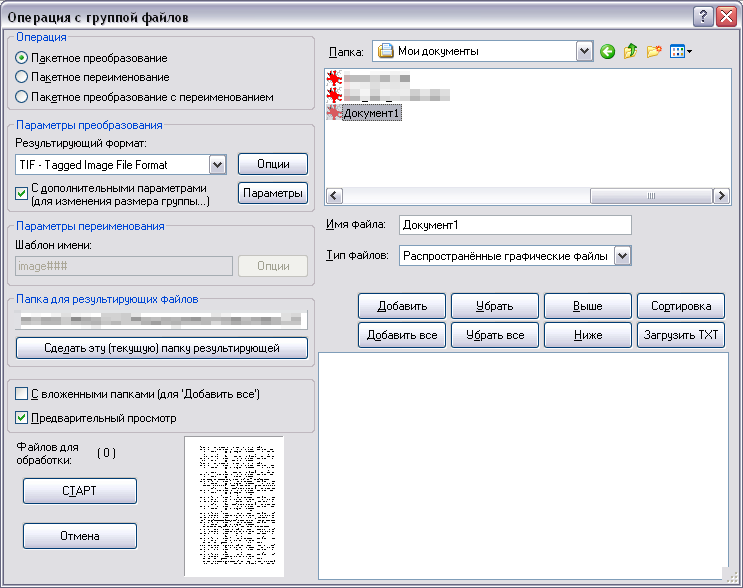Enable С вложенными папками checkbox

[x=23, y=395]
